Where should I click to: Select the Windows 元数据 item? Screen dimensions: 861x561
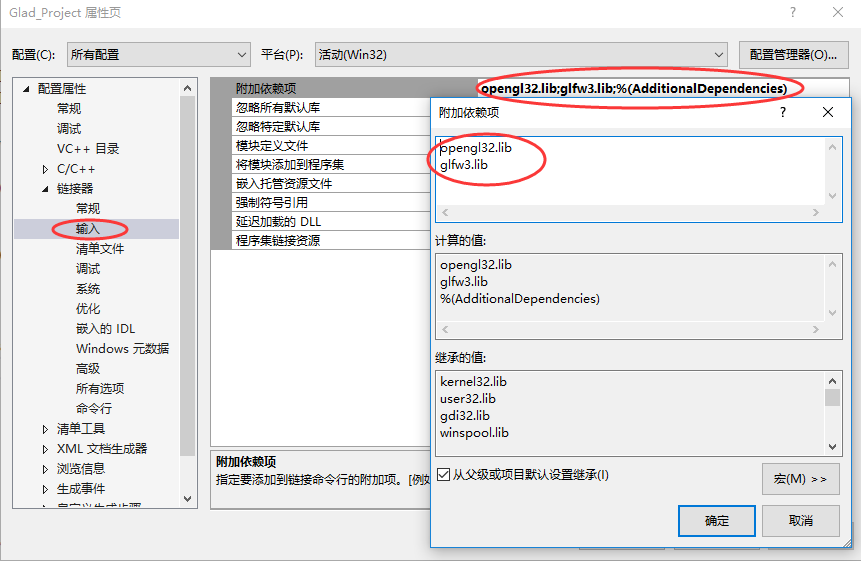tap(122, 349)
